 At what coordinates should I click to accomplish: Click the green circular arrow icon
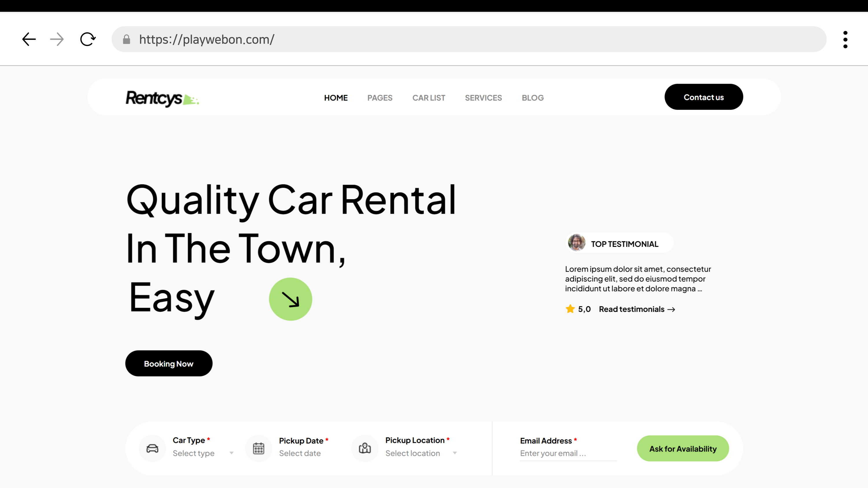click(x=290, y=299)
